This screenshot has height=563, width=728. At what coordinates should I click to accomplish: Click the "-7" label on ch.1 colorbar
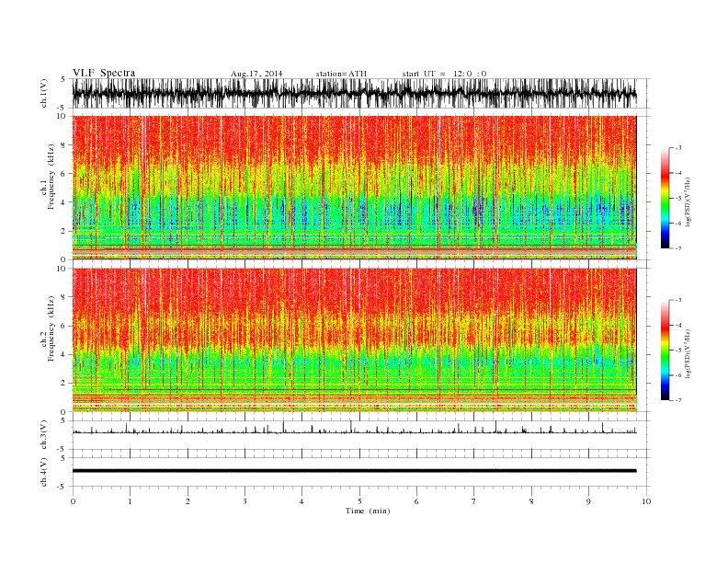[677, 248]
